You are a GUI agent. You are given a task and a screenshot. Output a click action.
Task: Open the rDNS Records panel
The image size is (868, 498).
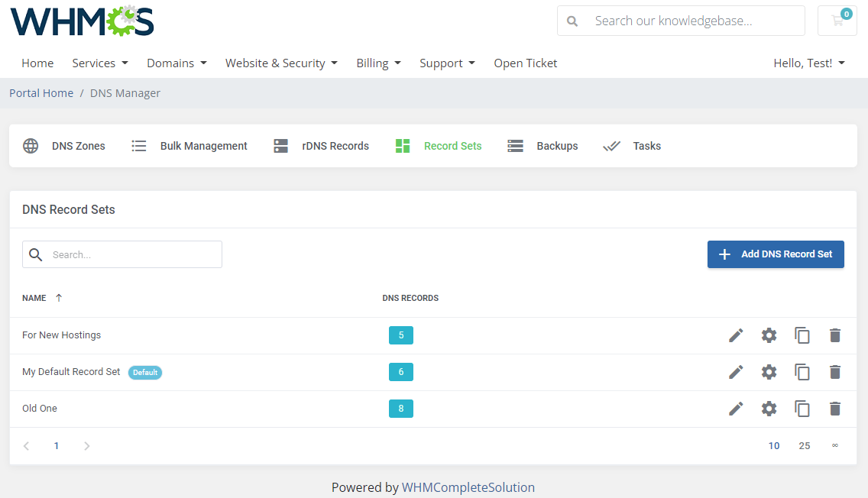[280, 145]
